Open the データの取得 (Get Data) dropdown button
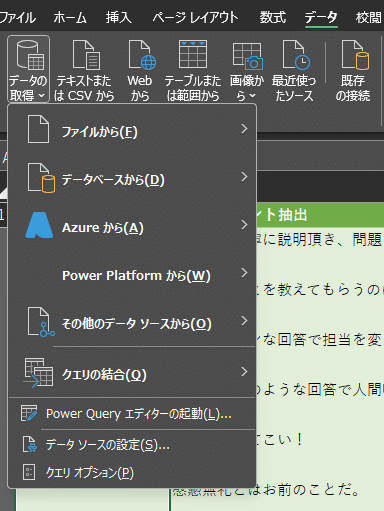 [28, 69]
